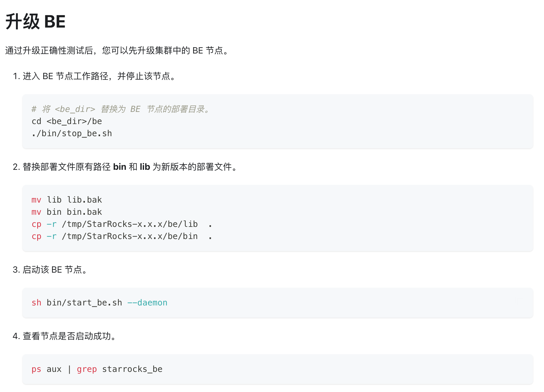Click step 2 text 替换部署文件原有路径

pos(67,167)
